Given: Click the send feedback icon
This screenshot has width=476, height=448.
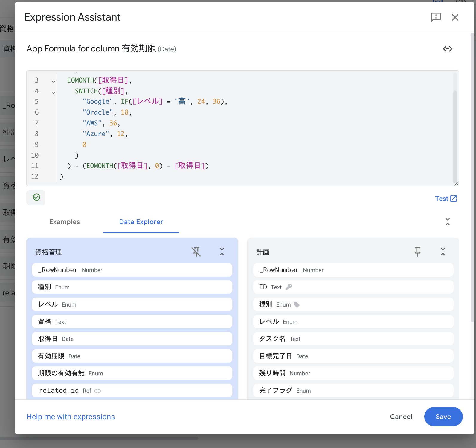Looking at the screenshot, I should point(436,17).
